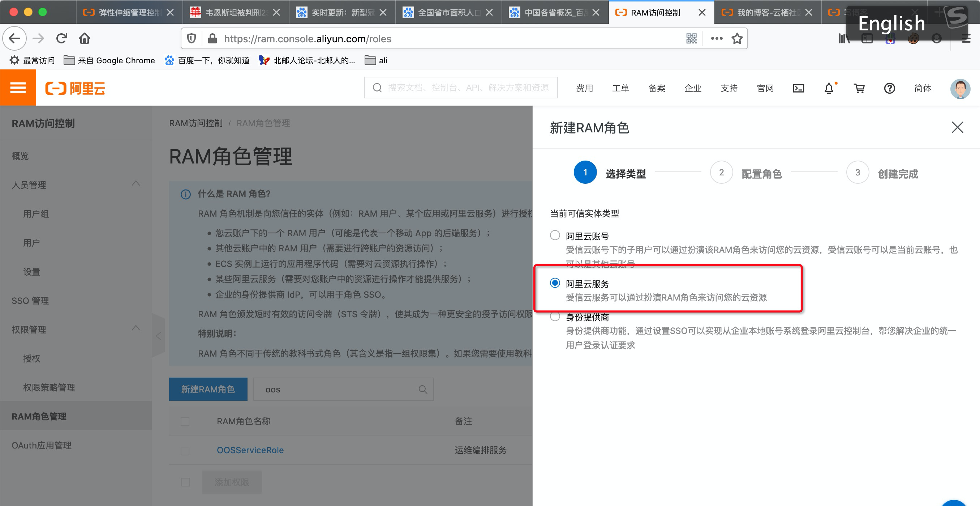Open 设置 in the sidebar
The height and width of the screenshot is (506, 980).
(x=31, y=272)
